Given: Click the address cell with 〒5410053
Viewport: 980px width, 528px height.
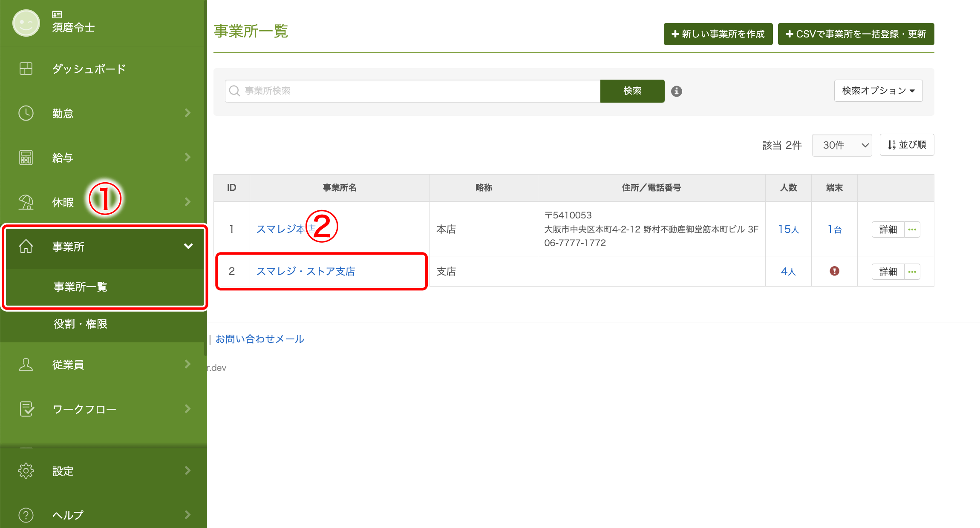Looking at the screenshot, I should tap(651, 229).
